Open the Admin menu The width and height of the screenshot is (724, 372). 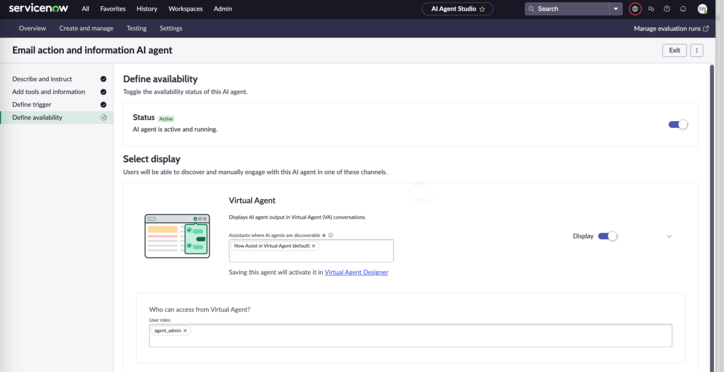click(x=223, y=9)
